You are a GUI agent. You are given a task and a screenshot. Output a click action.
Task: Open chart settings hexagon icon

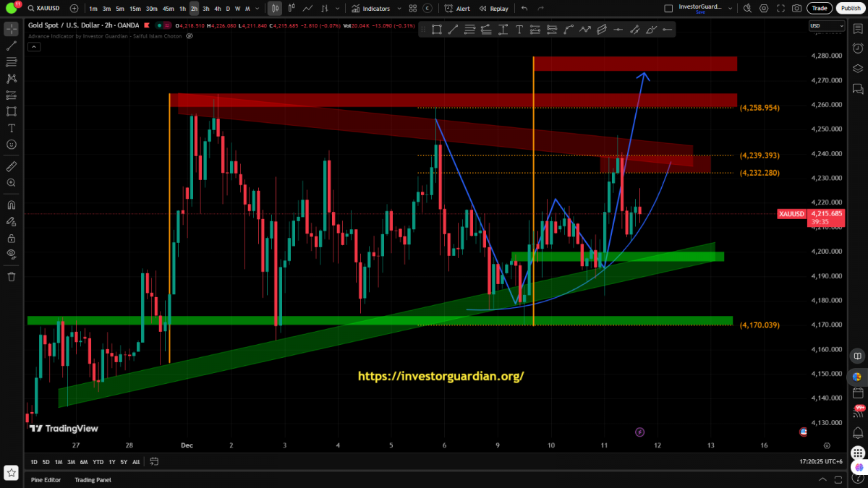point(765,9)
